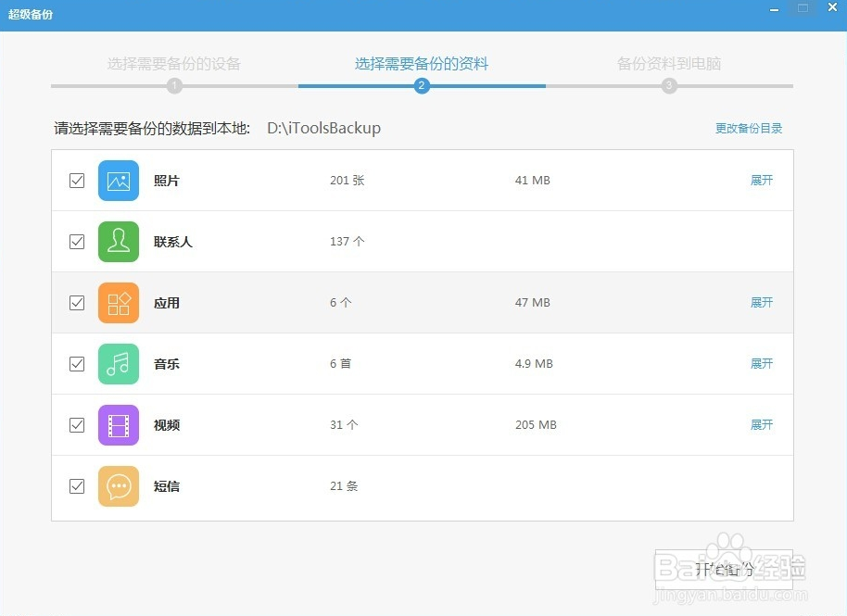Image resolution: width=847 pixels, height=616 pixels.
Task: Toggle the Music (音乐) checkbox
Action: tap(77, 364)
